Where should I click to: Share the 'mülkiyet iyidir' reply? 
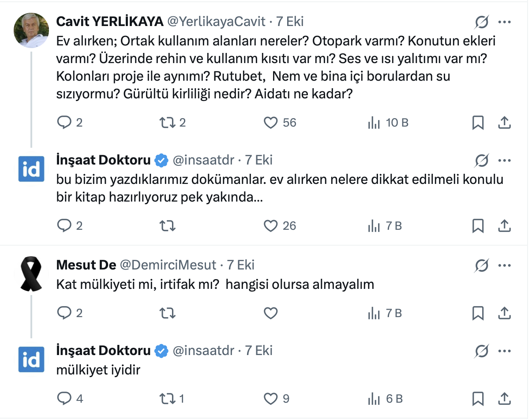[504, 399]
